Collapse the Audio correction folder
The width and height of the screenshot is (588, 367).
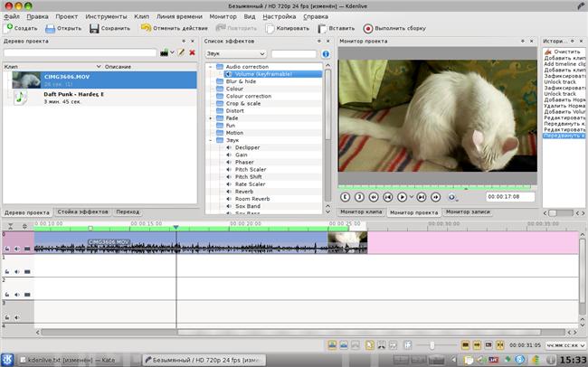(x=211, y=67)
